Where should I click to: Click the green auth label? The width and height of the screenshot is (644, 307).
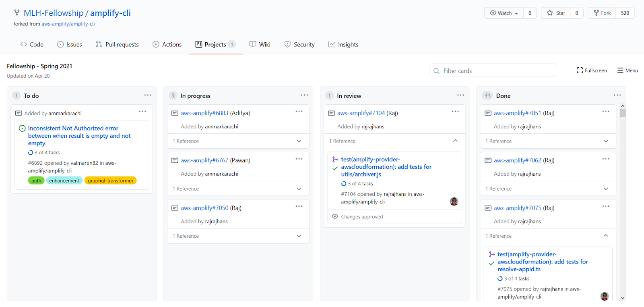point(36,180)
